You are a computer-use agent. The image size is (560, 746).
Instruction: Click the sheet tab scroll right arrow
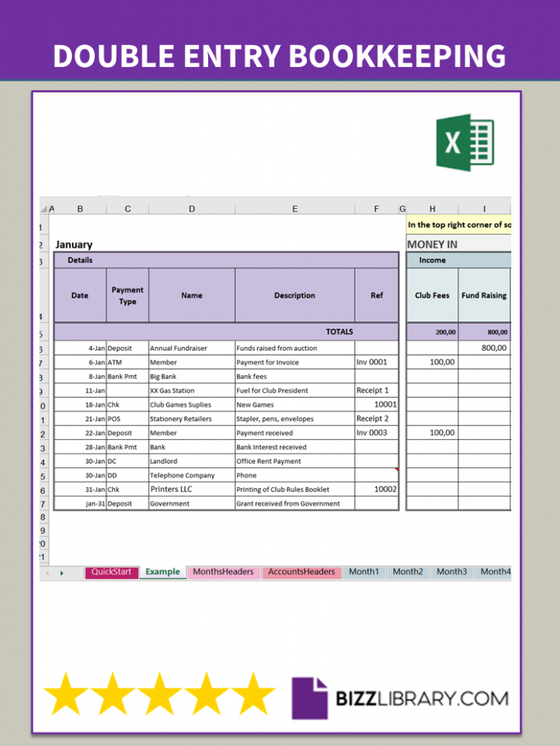[x=62, y=573]
